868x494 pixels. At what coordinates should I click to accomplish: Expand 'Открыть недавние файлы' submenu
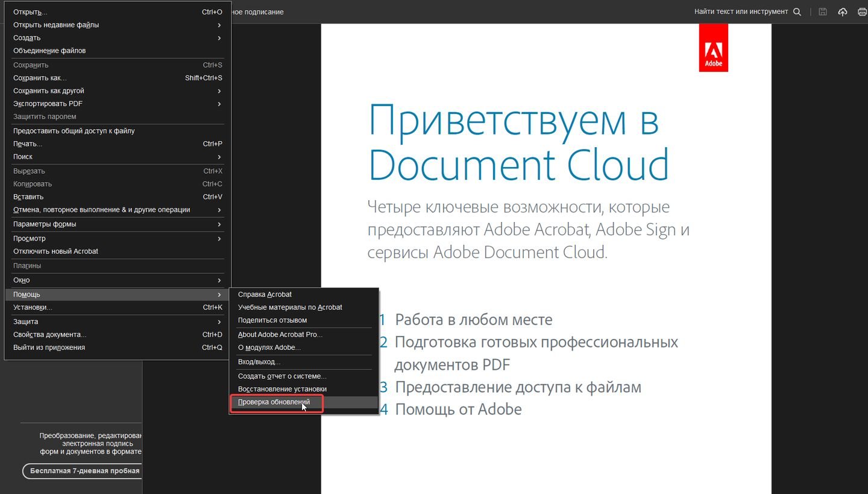click(x=118, y=25)
